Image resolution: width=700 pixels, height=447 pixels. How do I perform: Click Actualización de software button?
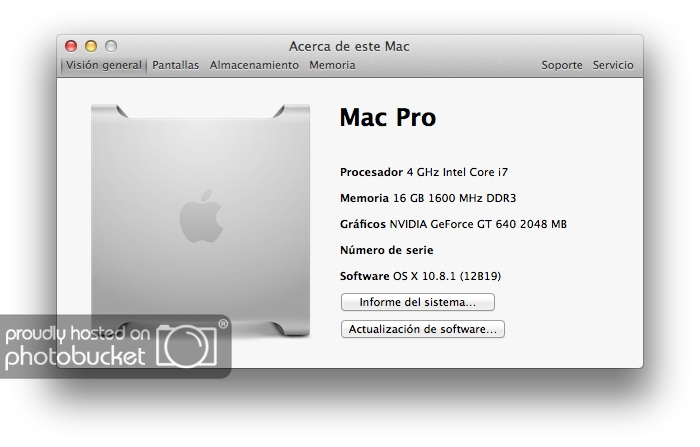coord(422,329)
